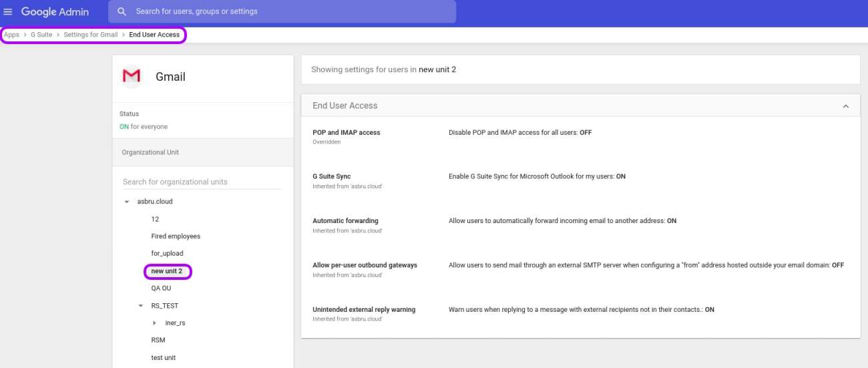
Task: Open the hamburger main menu
Action: click(x=9, y=11)
